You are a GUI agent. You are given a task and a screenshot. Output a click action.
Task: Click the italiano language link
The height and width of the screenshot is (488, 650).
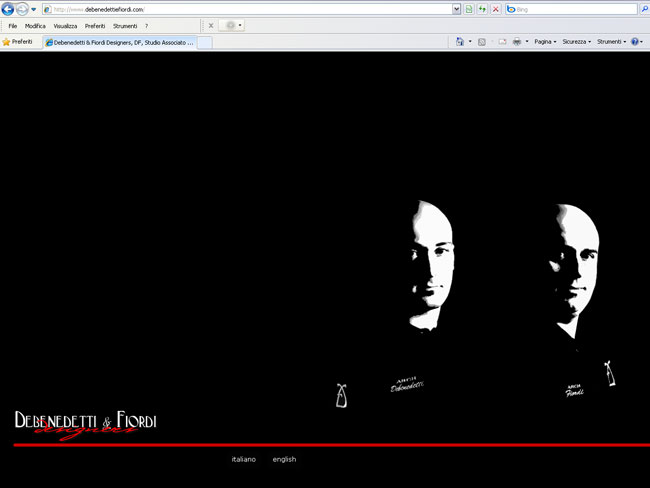pyautogui.click(x=244, y=459)
